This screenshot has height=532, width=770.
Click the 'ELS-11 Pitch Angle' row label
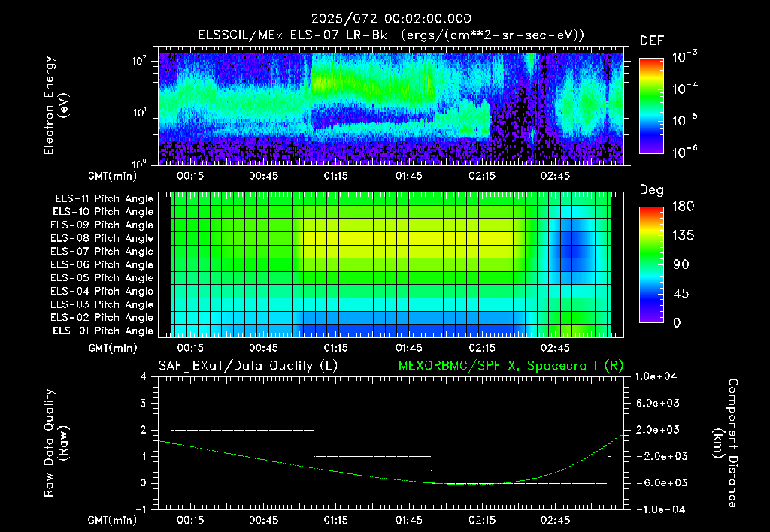click(x=104, y=199)
